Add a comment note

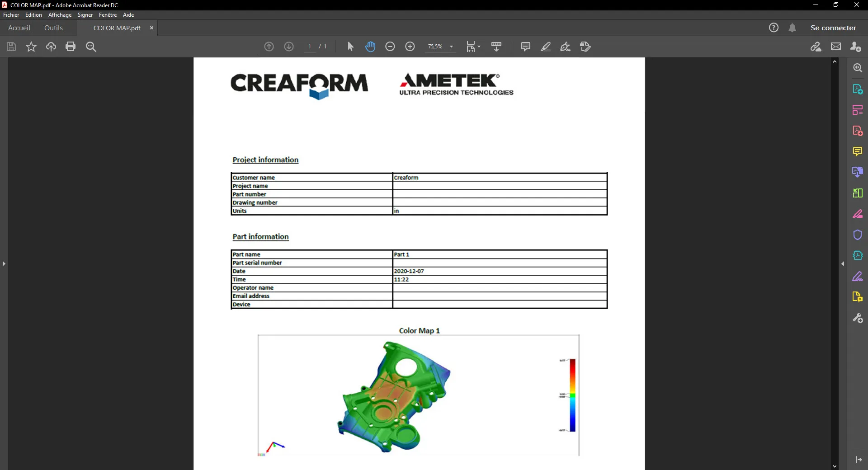tap(526, 47)
